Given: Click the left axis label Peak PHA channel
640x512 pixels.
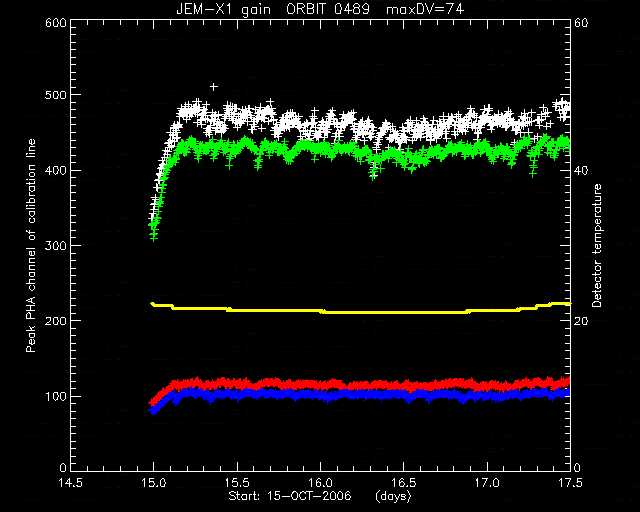Looking at the screenshot, I should coord(31,245).
